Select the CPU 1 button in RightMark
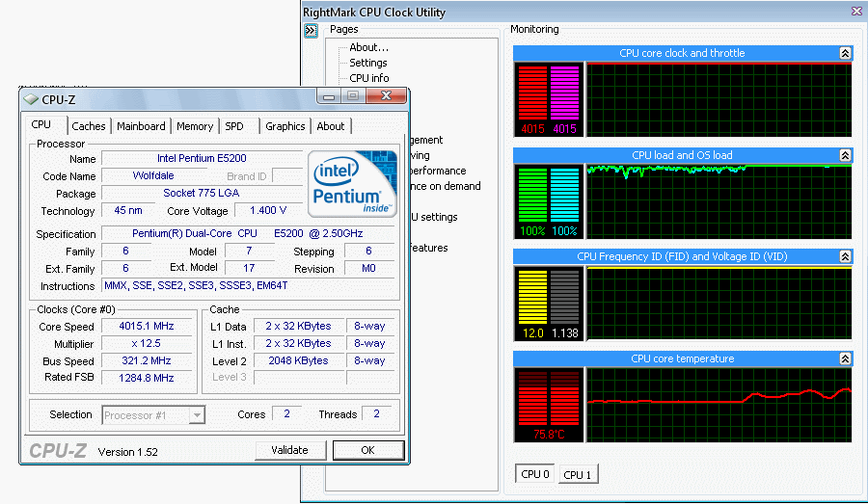868x504 pixels. 578,475
